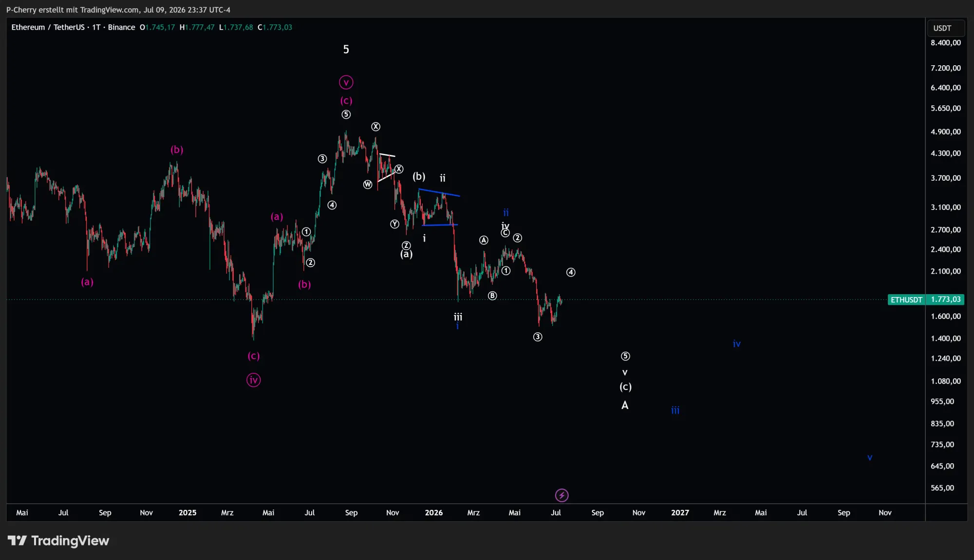Open the USDT currency selector
This screenshot has height=560, width=974.
(x=945, y=28)
